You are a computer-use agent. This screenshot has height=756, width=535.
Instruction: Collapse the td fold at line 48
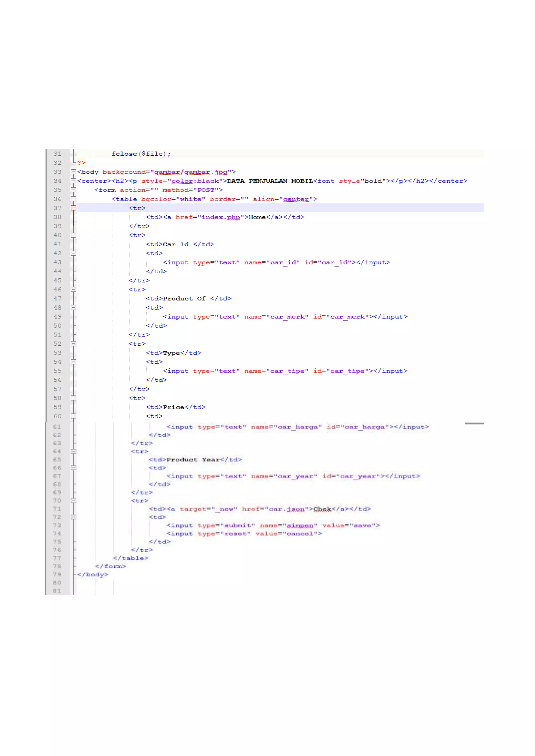(73, 308)
